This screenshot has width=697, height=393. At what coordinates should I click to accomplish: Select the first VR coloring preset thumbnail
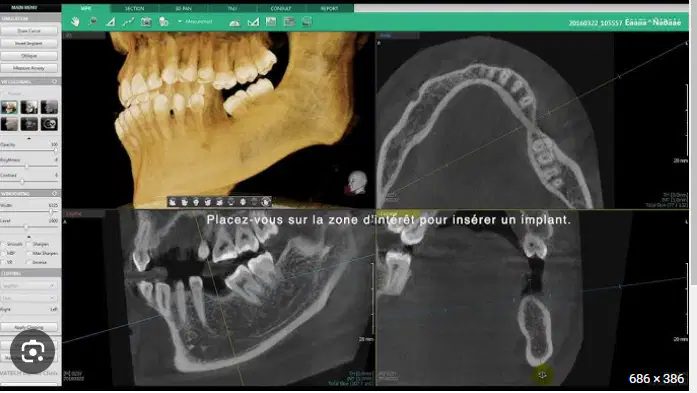[x=9, y=107]
